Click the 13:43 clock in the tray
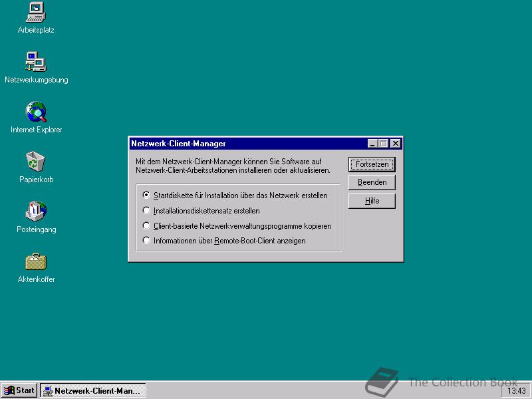Viewport: 532px width, 399px height. (517, 391)
